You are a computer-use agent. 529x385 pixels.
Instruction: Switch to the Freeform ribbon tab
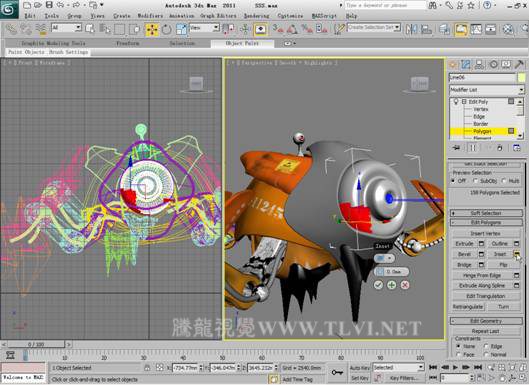pyautogui.click(x=128, y=43)
